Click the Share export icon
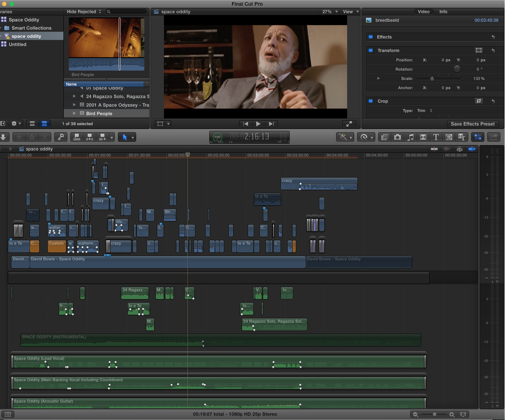505x420 pixels. pyautogui.click(x=494, y=137)
